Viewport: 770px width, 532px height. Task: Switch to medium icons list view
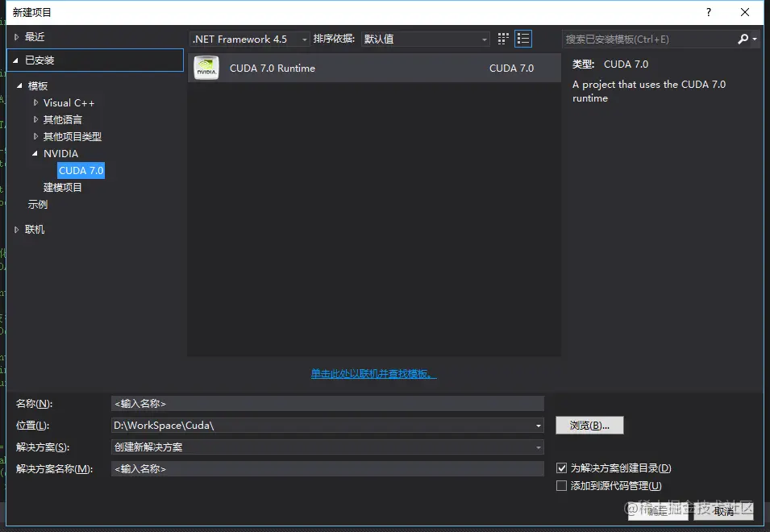coord(523,39)
